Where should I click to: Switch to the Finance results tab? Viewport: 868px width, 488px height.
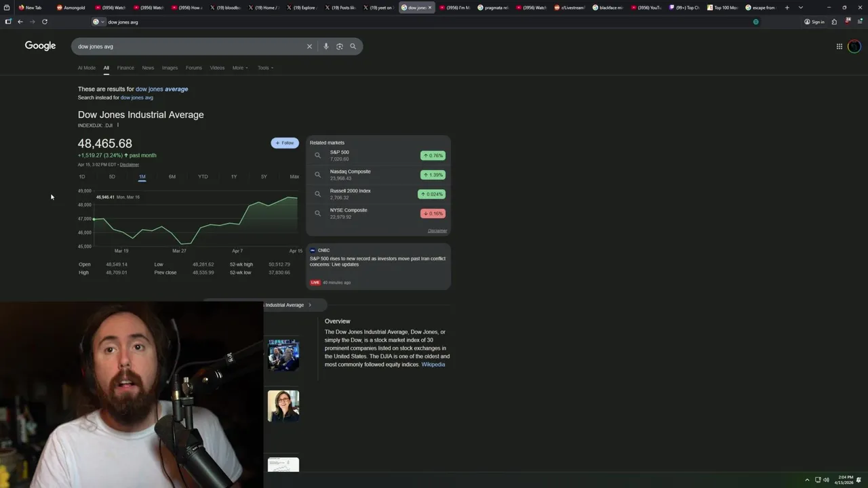(125, 68)
